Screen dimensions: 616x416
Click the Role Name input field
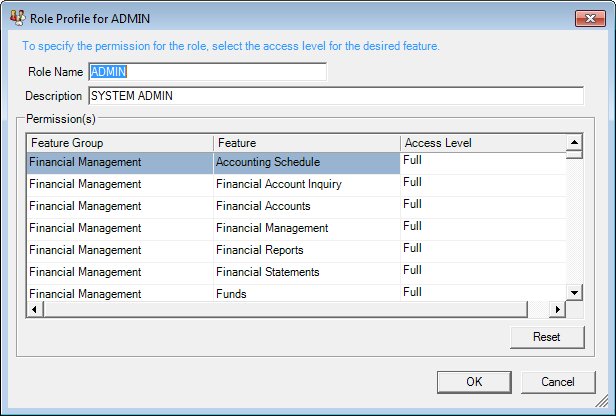point(207,72)
